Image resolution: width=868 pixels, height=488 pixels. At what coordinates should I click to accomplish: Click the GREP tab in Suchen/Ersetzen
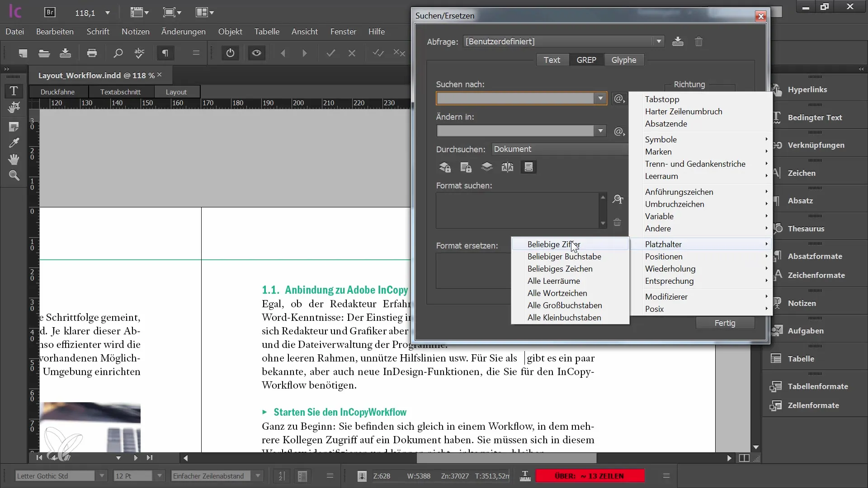click(587, 60)
